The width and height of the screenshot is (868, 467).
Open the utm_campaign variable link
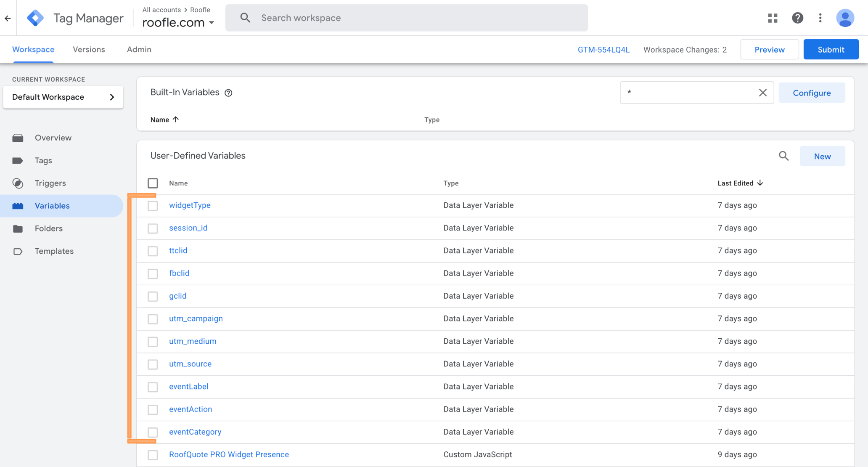coord(196,318)
